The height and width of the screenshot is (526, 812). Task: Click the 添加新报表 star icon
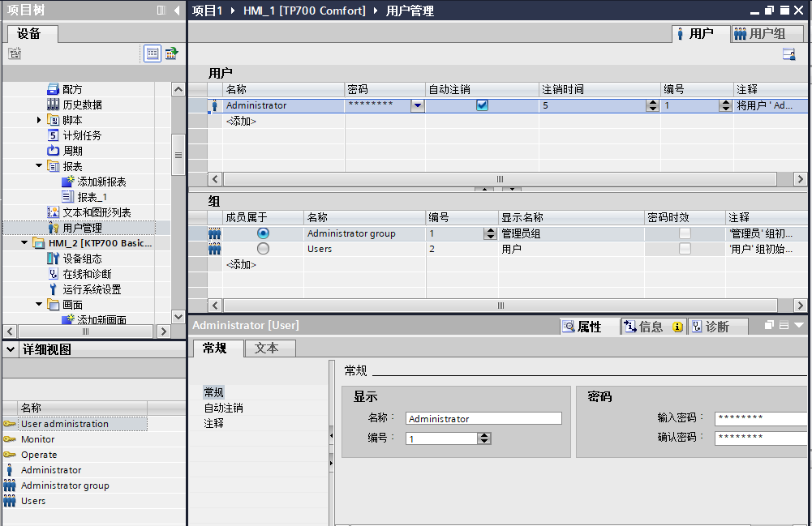(68, 182)
